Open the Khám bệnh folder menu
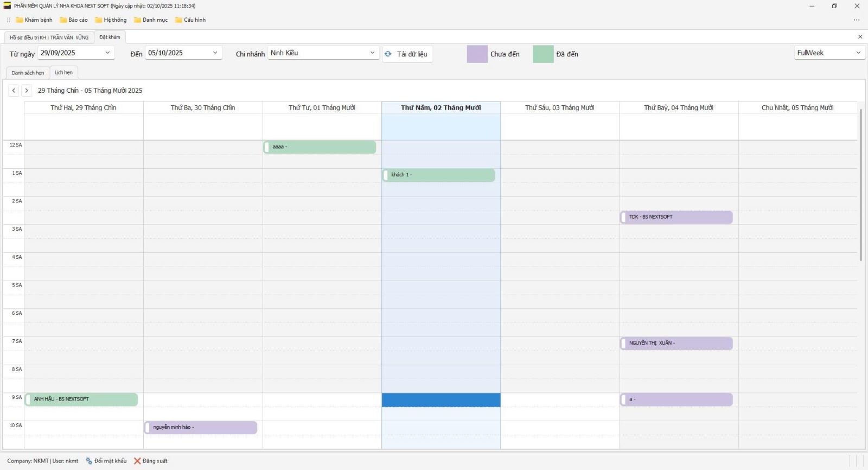Screen dimensions: 868x470 tap(34, 20)
